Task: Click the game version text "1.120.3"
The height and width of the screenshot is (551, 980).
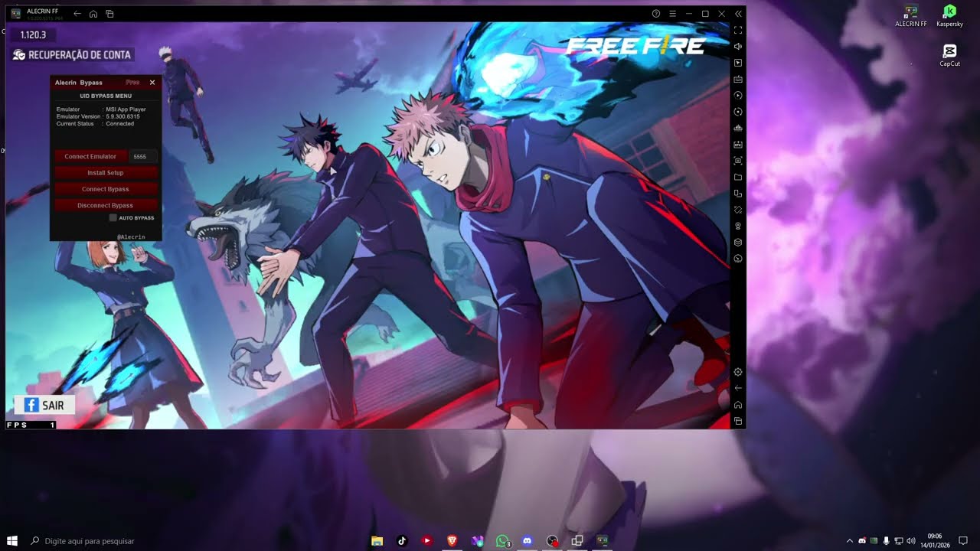Action: [x=33, y=35]
